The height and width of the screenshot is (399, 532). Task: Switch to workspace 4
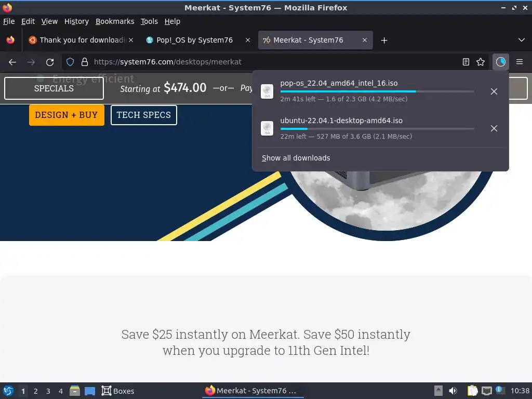click(x=61, y=391)
